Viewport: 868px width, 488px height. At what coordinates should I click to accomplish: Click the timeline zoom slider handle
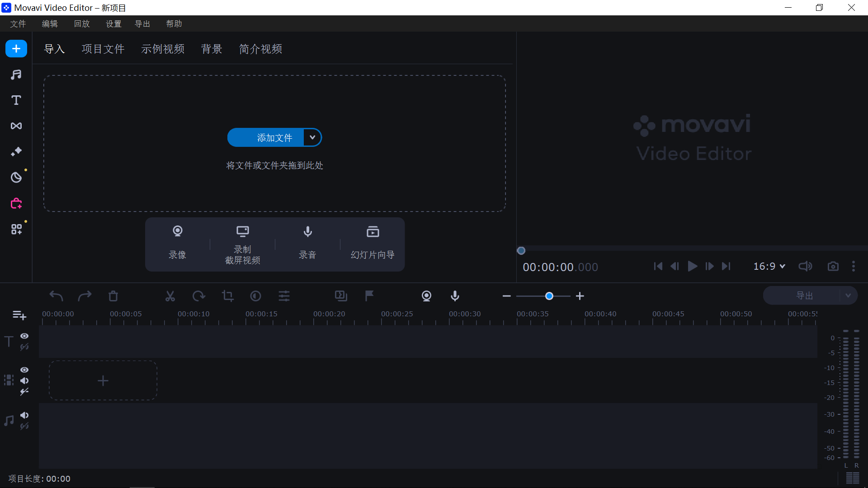pos(549,296)
